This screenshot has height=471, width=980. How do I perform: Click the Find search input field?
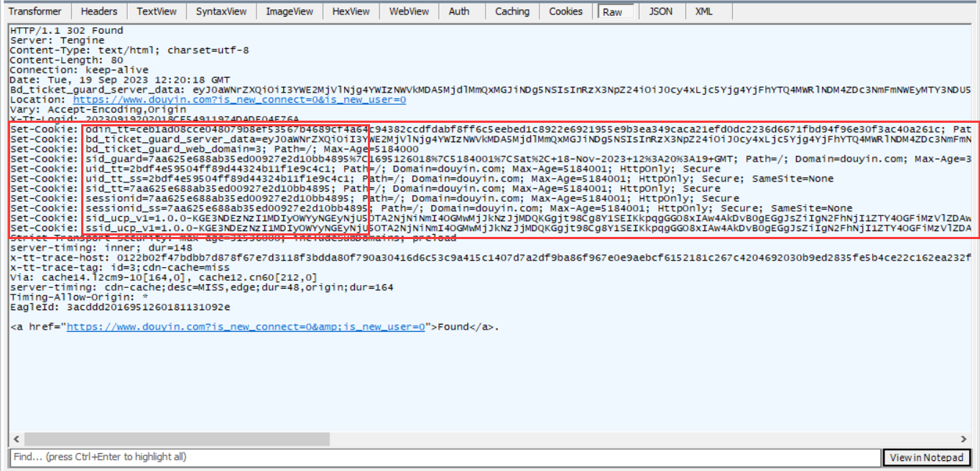click(x=445, y=457)
